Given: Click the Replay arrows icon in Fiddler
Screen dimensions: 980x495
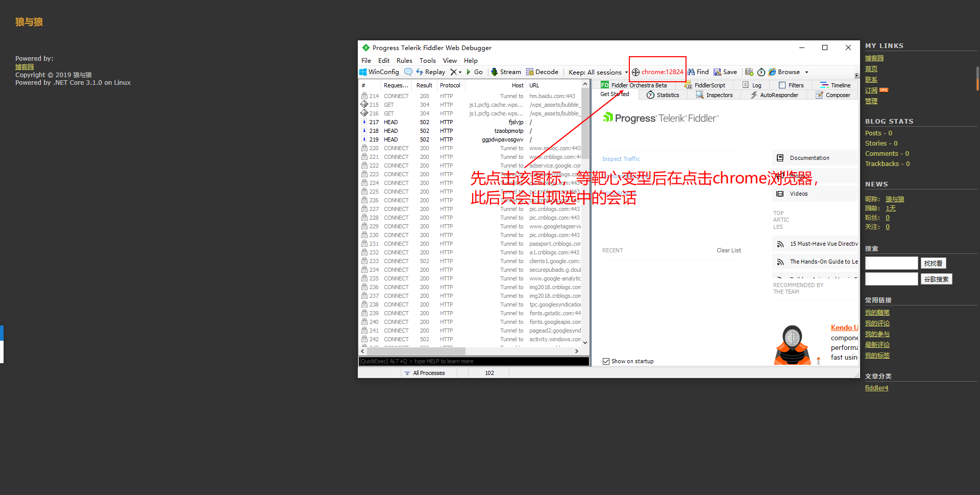Looking at the screenshot, I should [x=420, y=72].
